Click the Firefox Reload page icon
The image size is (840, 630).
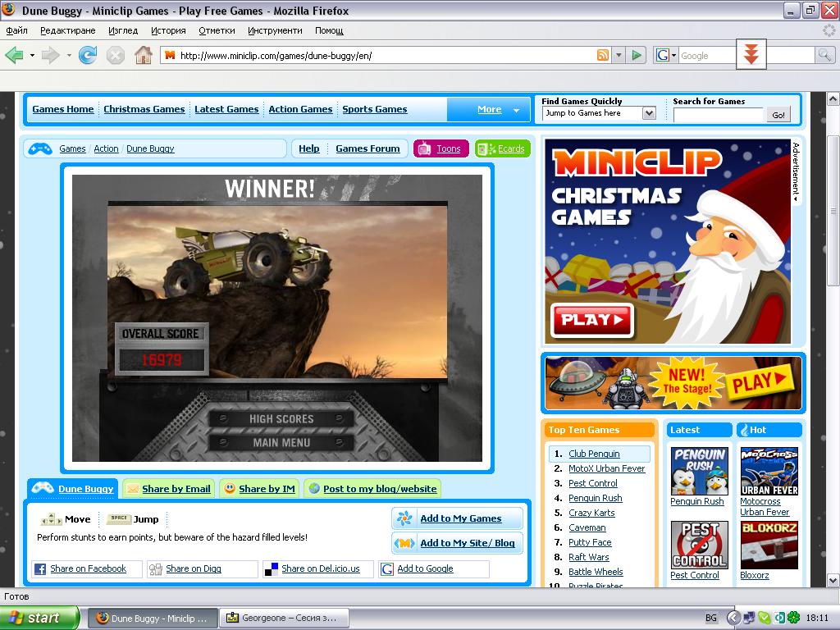point(88,55)
